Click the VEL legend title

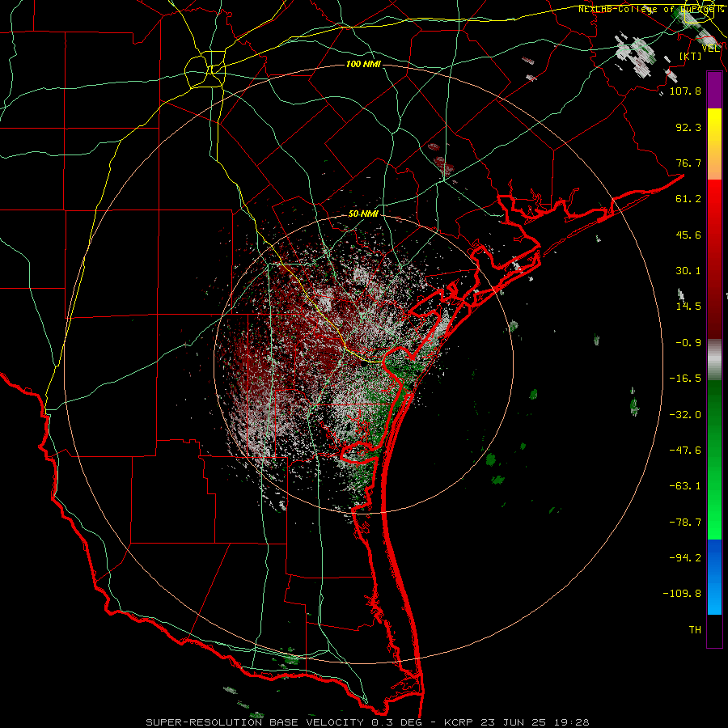[711, 49]
